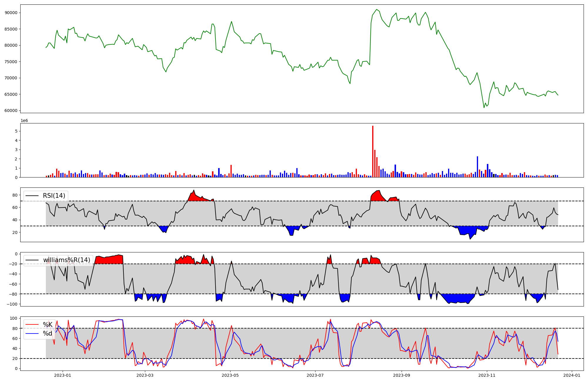This screenshot has height=382, width=588.
Task: Click the 1e6 volume scale label
Action: 24,120
